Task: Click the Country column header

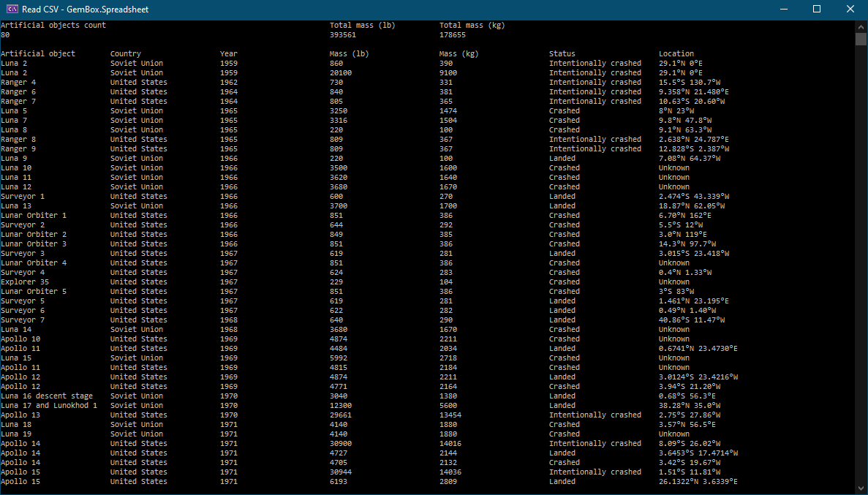Action: point(127,53)
